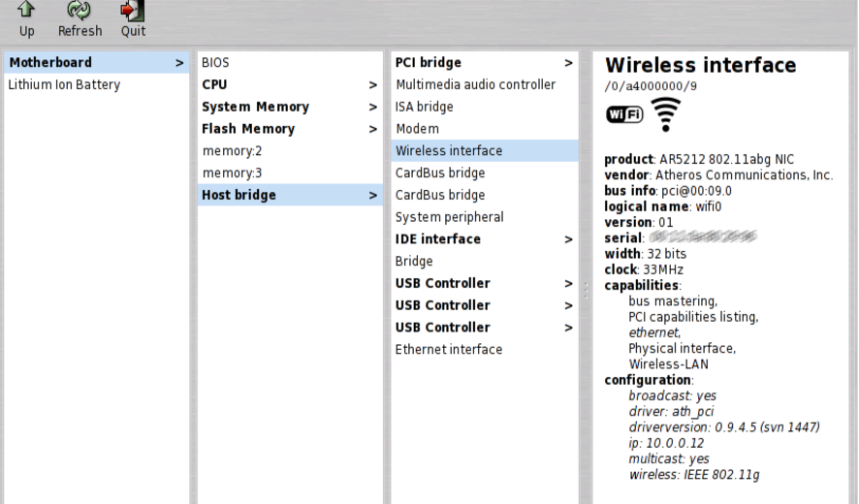Choose the memory:2 item
The image size is (859, 504).
tap(232, 151)
